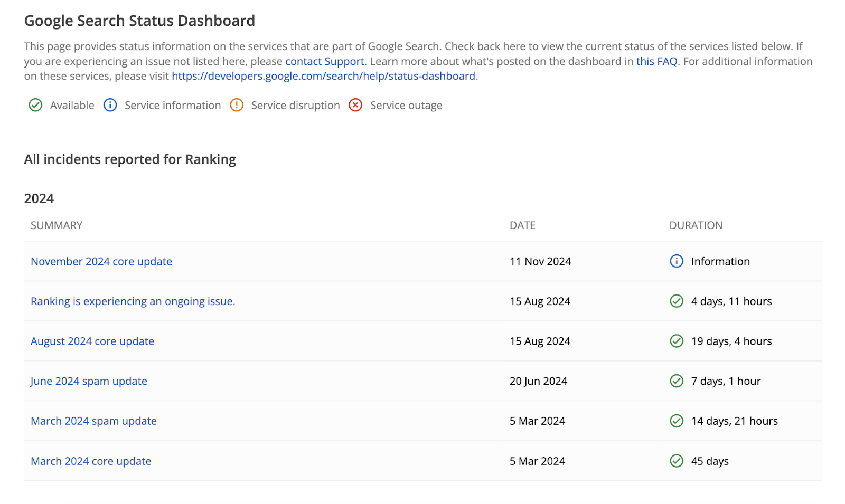The height and width of the screenshot is (504, 845).
Task: Click the orange Service disruption icon
Action: point(237,105)
